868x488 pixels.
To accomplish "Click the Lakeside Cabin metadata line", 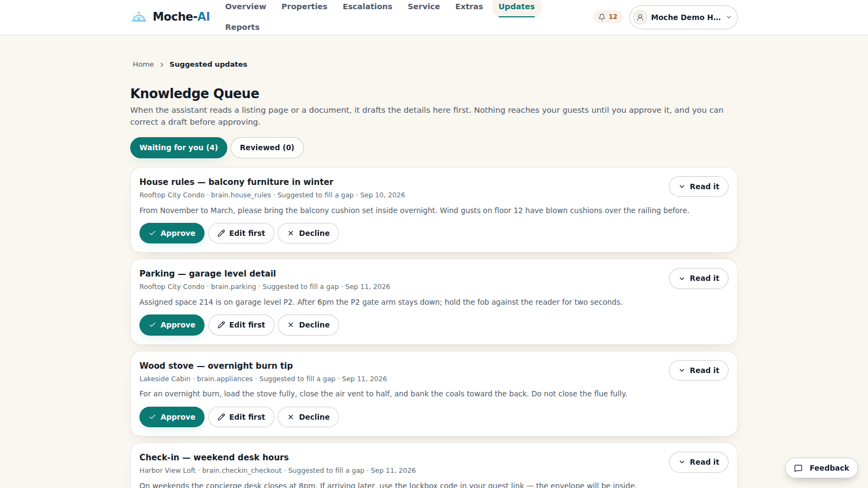I will click(263, 379).
